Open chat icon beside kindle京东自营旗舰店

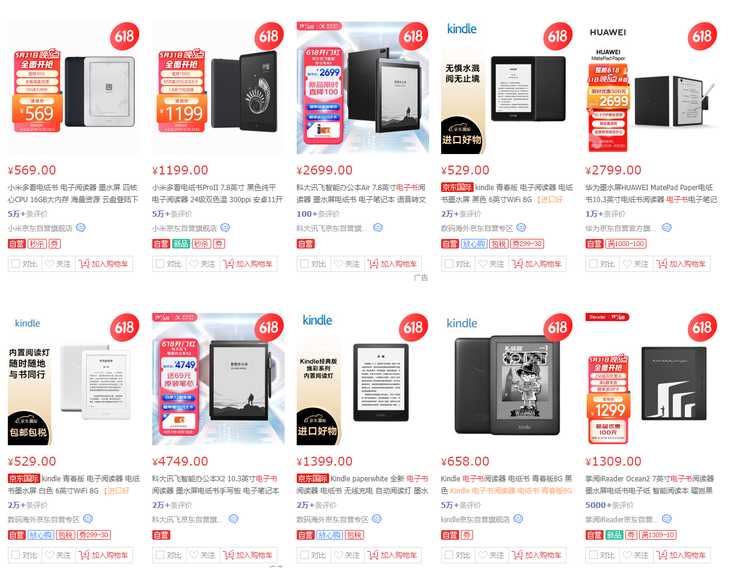point(518,519)
